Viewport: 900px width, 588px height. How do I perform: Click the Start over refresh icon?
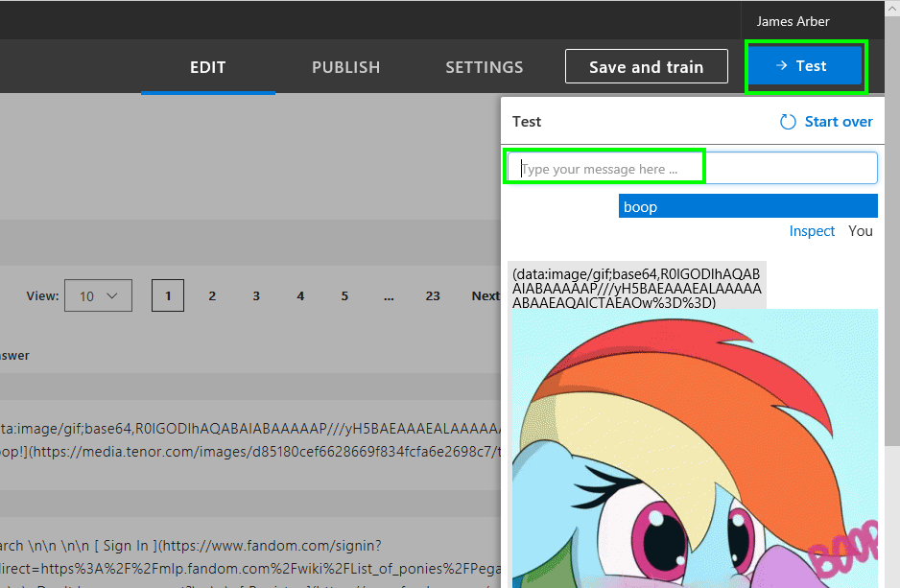pyautogui.click(x=788, y=122)
